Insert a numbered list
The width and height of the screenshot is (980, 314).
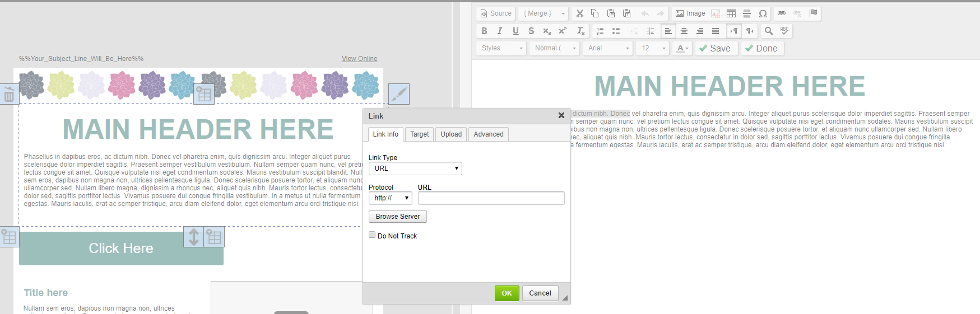600,31
